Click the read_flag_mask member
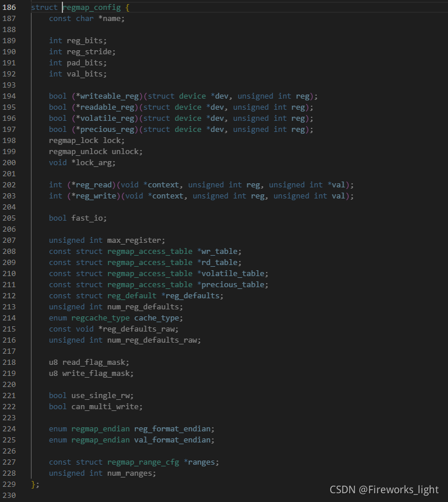Image resolution: width=448 pixels, height=502 pixels. pyautogui.click(x=94, y=362)
